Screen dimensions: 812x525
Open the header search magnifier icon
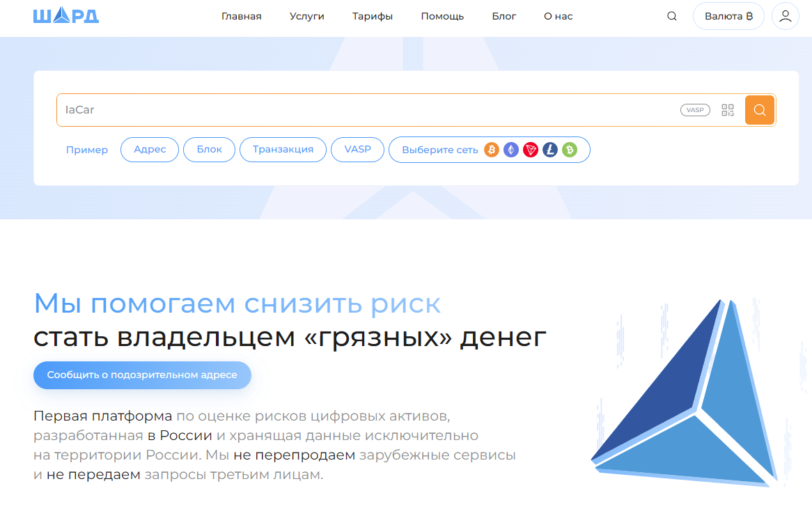click(671, 16)
